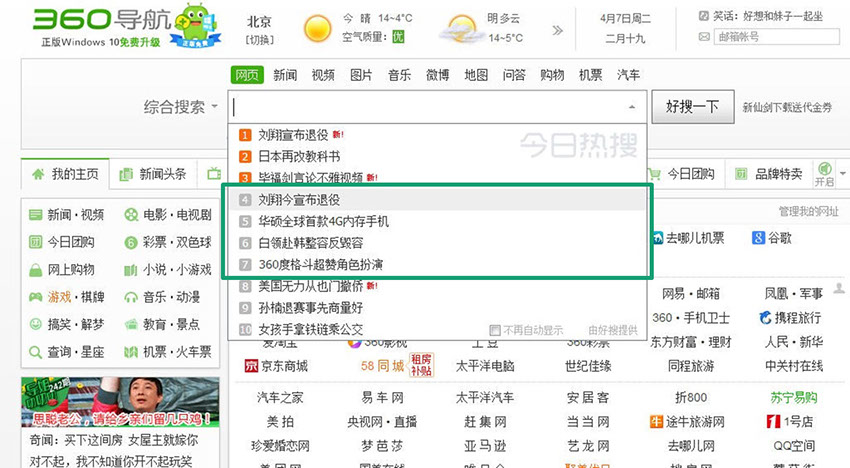The height and width of the screenshot is (468, 850).
Task: Click the magnifier icon beside 查询
Action: [x=36, y=352]
